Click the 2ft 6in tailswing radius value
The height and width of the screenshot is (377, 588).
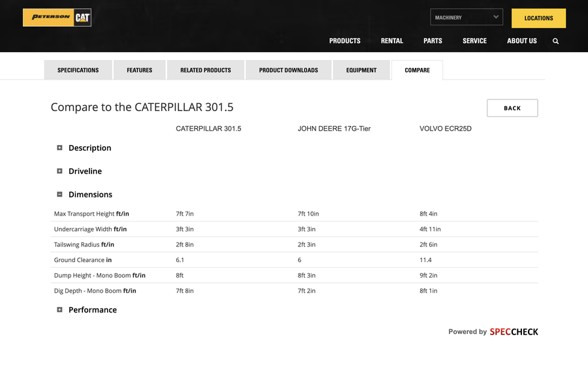click(x=428, y=244)
